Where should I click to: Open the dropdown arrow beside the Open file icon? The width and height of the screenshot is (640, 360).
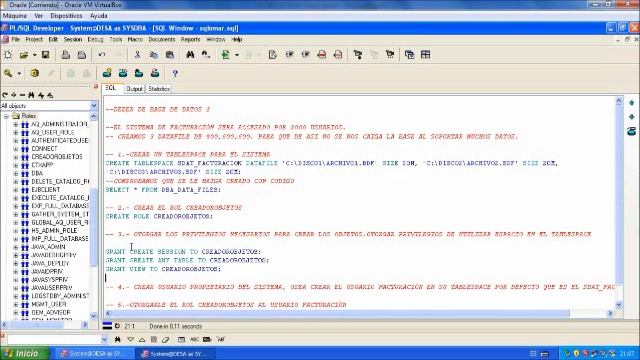tap(35, 55)
